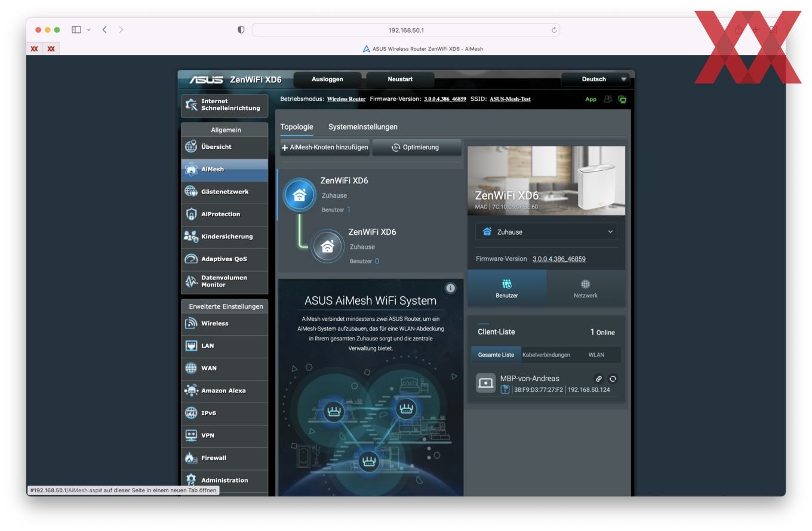
Task: Click the green network clients icon in header
Action: (622, 99)
